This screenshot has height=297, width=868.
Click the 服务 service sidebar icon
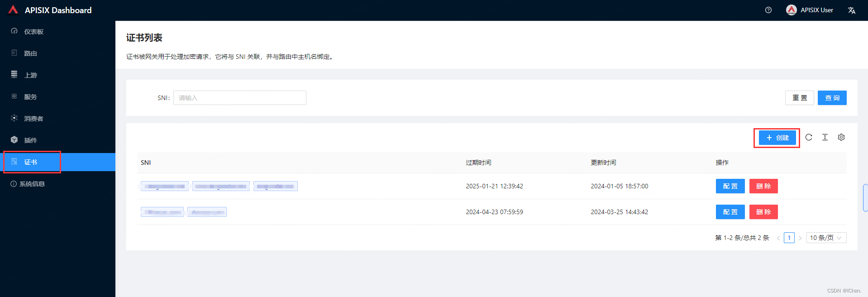(x=14, y=96)
